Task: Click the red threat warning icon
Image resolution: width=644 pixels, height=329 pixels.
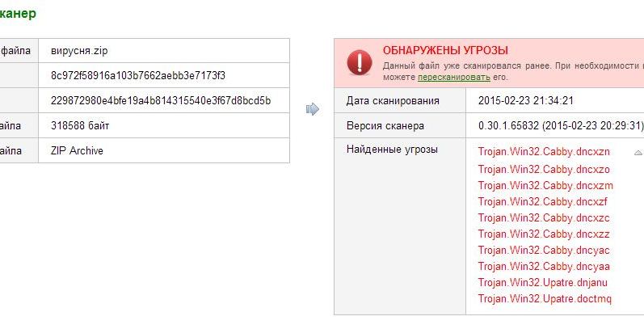Action: (360, 62)
